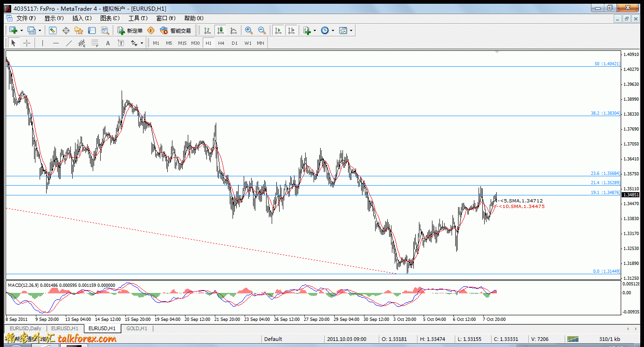
Task: Expand the Templates dropdown arrow
Action: tap(351, 30)
